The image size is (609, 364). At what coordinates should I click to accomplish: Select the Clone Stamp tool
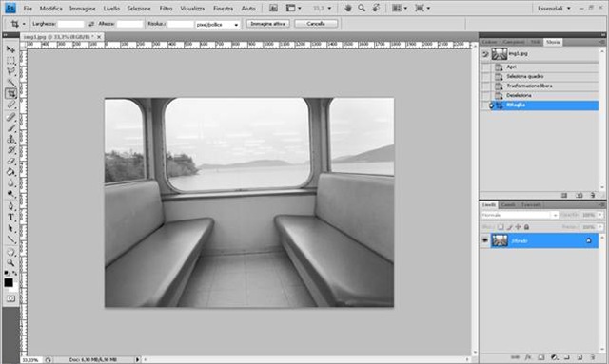pos(10,139)
